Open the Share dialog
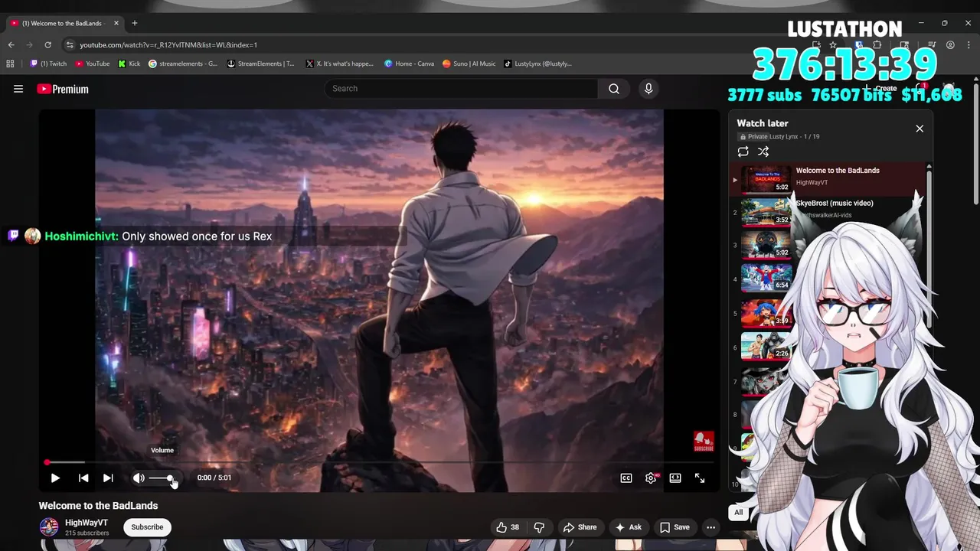Image resolution: width=980 pixels, height=551 pixels. [580, 527]
